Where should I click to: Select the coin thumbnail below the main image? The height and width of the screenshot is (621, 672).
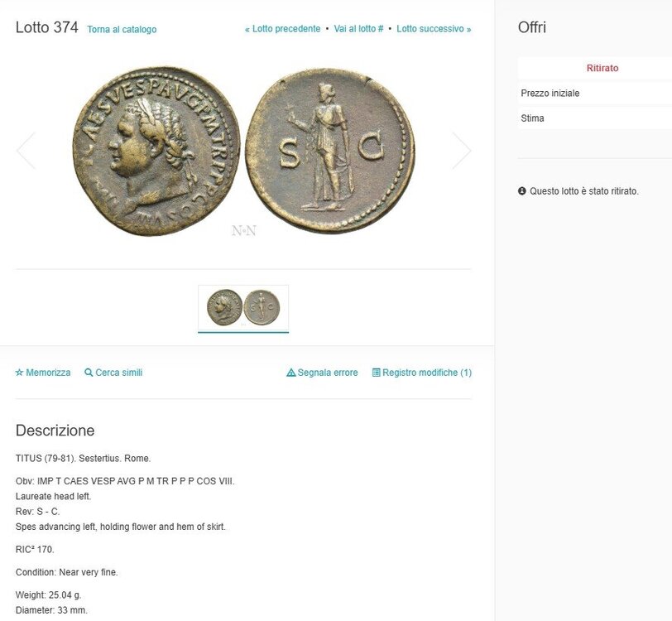point(243,307)
